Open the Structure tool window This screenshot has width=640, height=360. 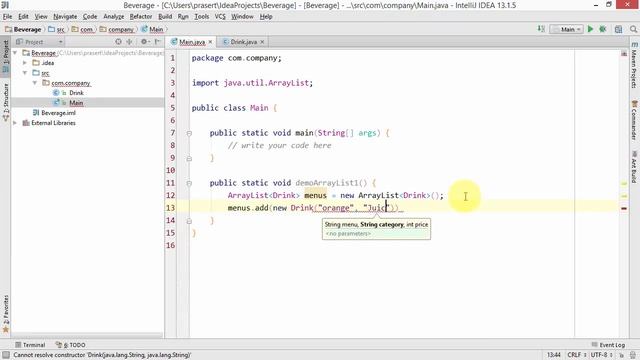[6, 102]
